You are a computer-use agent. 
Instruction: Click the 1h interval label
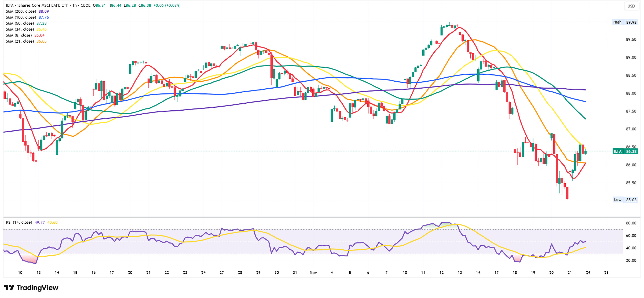(x=75, y=5)
